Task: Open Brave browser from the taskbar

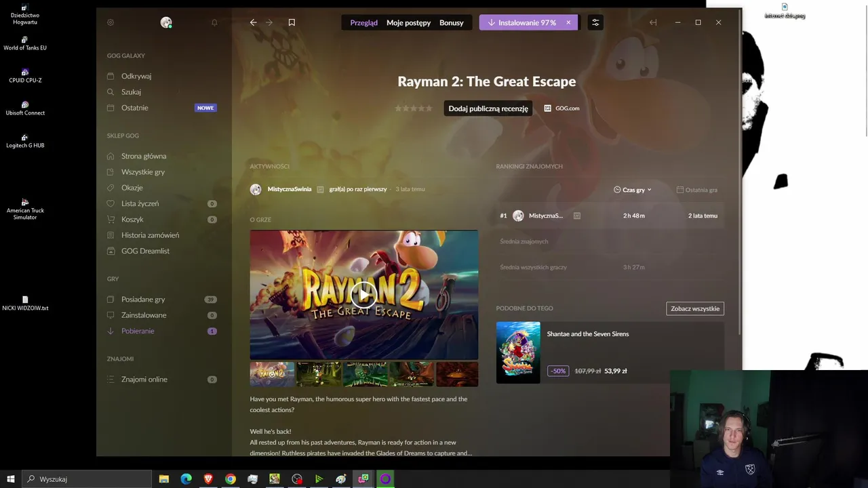Action: pos(208,479)
